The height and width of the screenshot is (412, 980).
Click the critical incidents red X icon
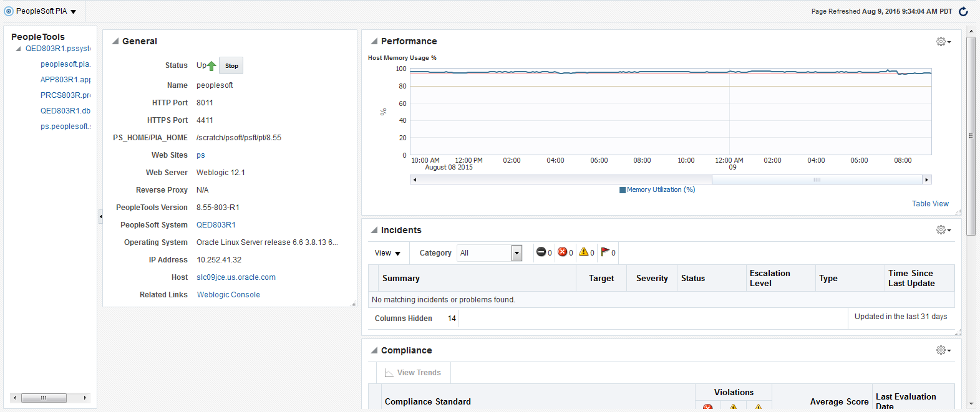tap(562, 252)
